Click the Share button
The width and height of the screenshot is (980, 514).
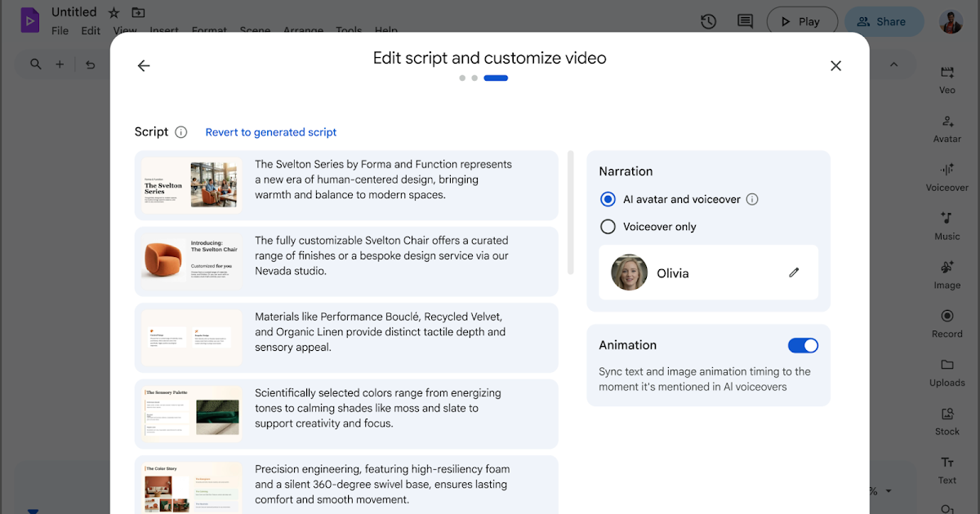coord(885,21)
